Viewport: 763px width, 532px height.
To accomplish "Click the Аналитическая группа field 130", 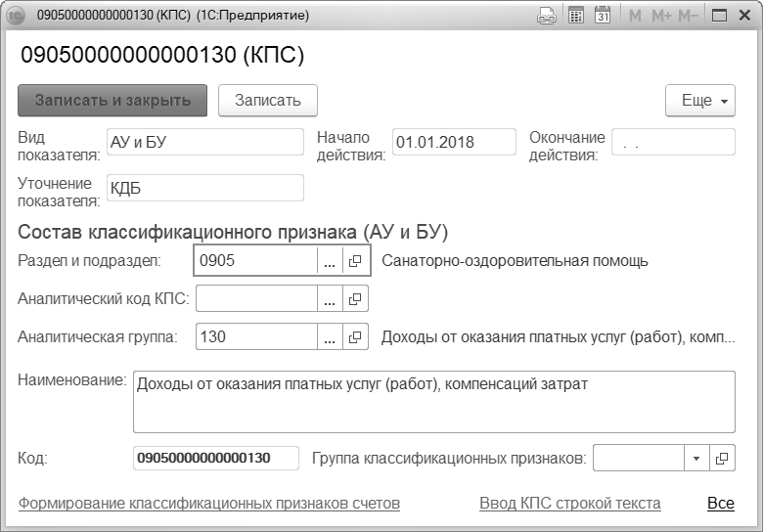I will click(256, 336).
